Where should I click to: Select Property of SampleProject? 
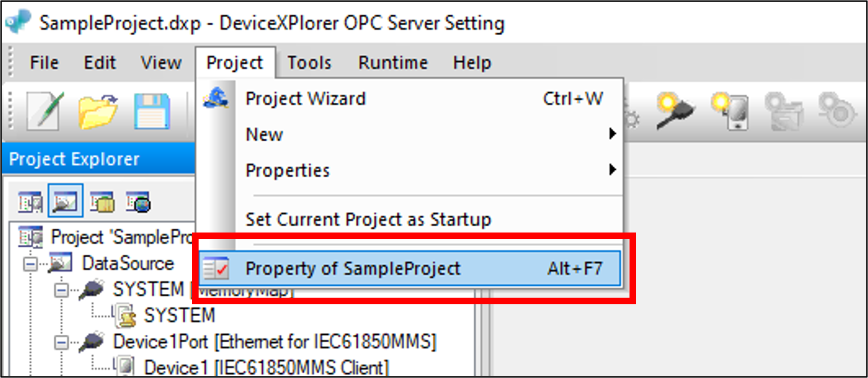353,268
